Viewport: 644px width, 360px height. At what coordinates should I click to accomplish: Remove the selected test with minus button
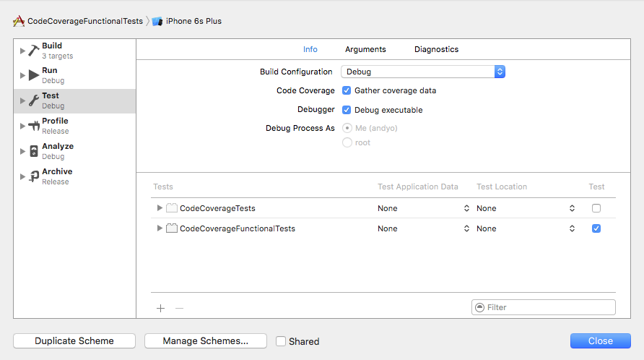coord(180,308)
